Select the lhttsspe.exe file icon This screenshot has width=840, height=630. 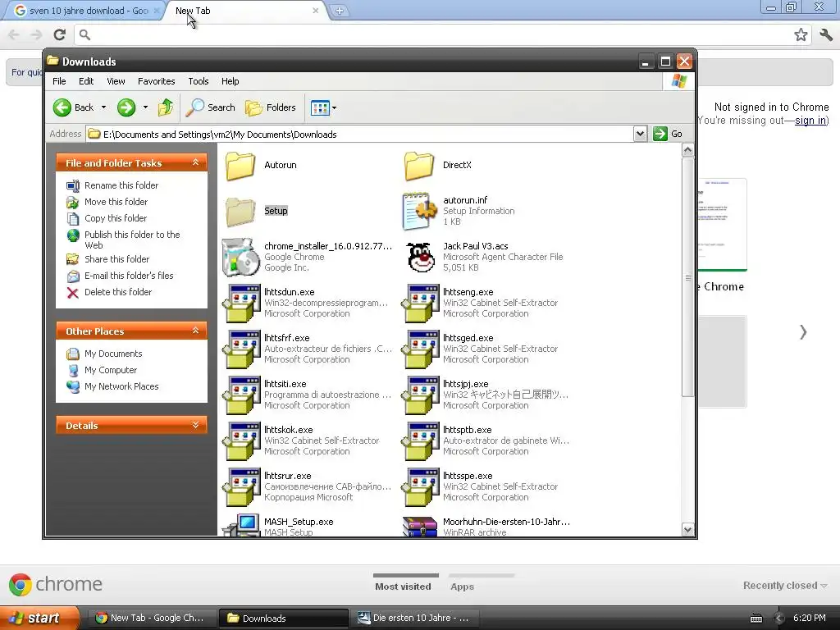point(419,487)
